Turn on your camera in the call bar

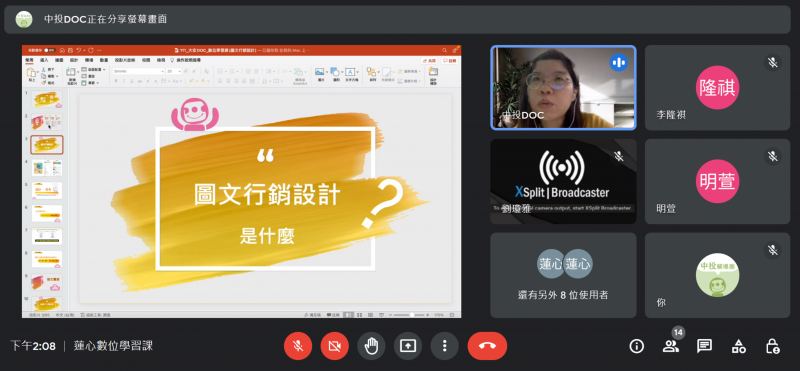click(x=334, y=346)
